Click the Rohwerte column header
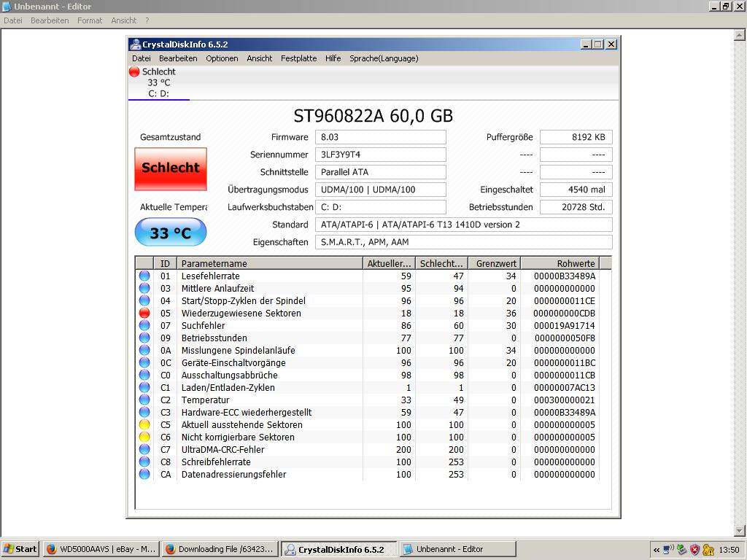This screenshot has width=747, height=560. [x=560, y=263]
